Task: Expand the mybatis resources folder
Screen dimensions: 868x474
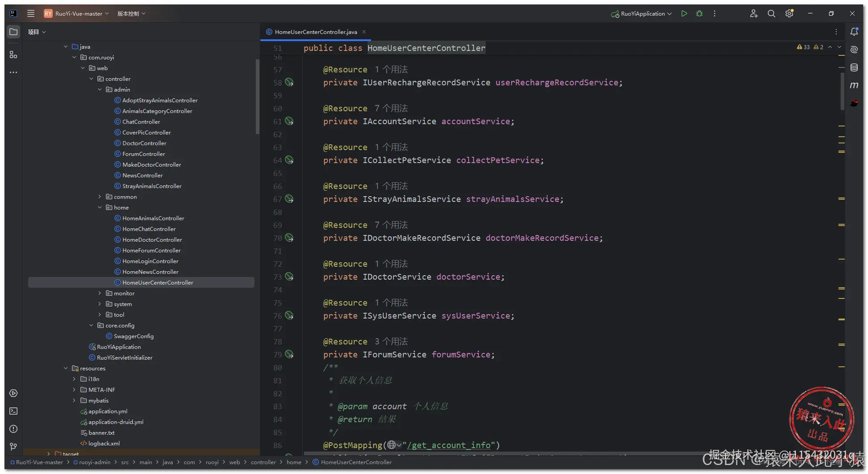Action: (x=74, y=400)
